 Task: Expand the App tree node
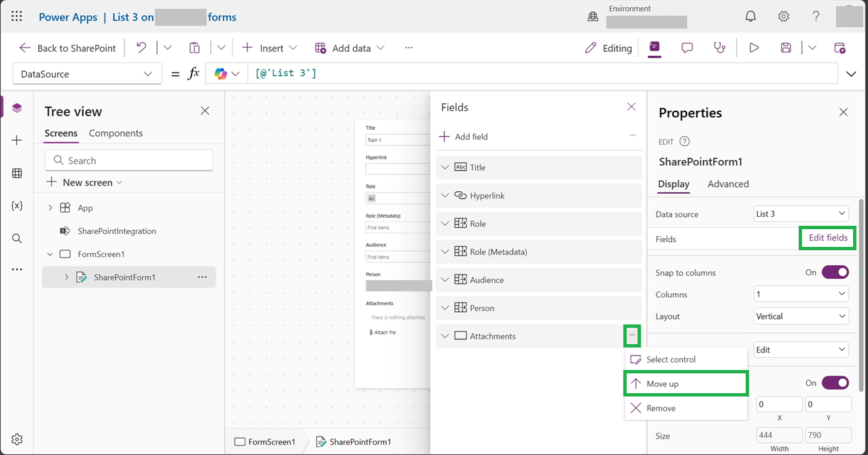click(x=50, y=207)
